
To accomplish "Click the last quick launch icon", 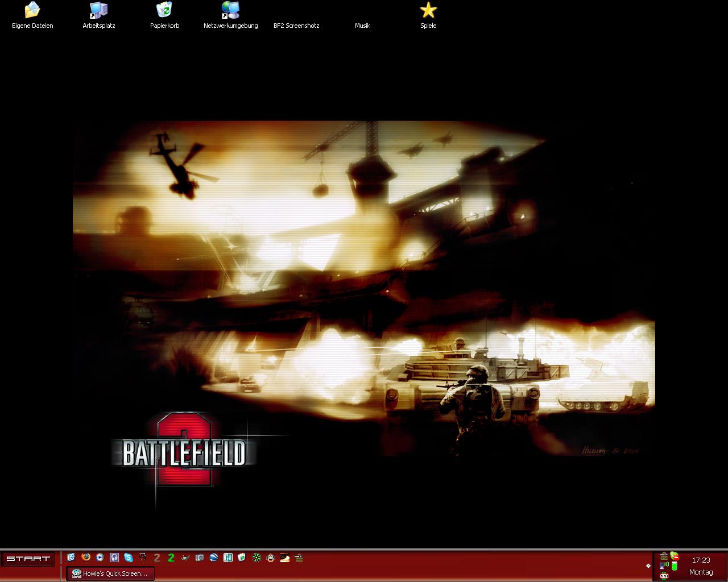I will [299, 558].
